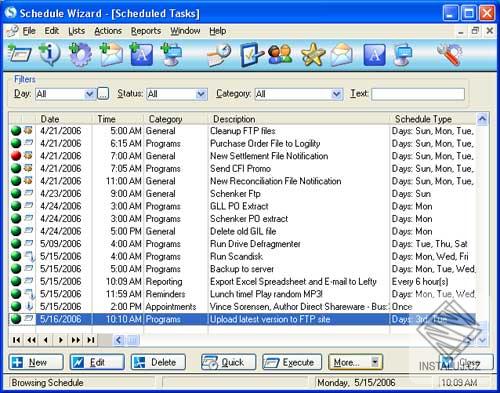Select 'Export Excel Spreadsheet and E-mail to Lefty'
500x393 pixels.
[242, 281]
